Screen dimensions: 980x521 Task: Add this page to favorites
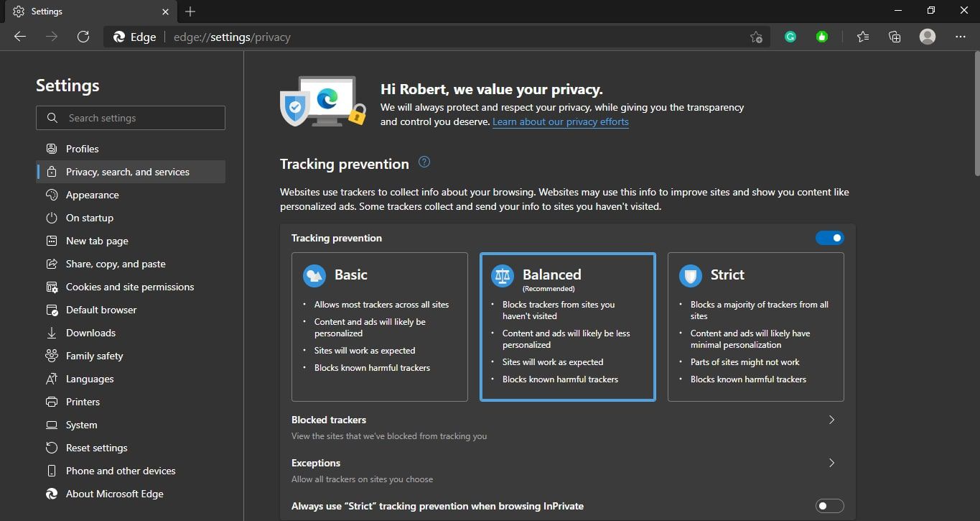pos(756,37)
